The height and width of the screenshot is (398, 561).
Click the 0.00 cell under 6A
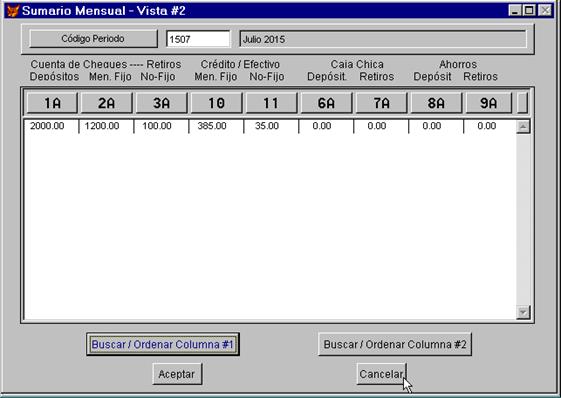coord(322,126)
